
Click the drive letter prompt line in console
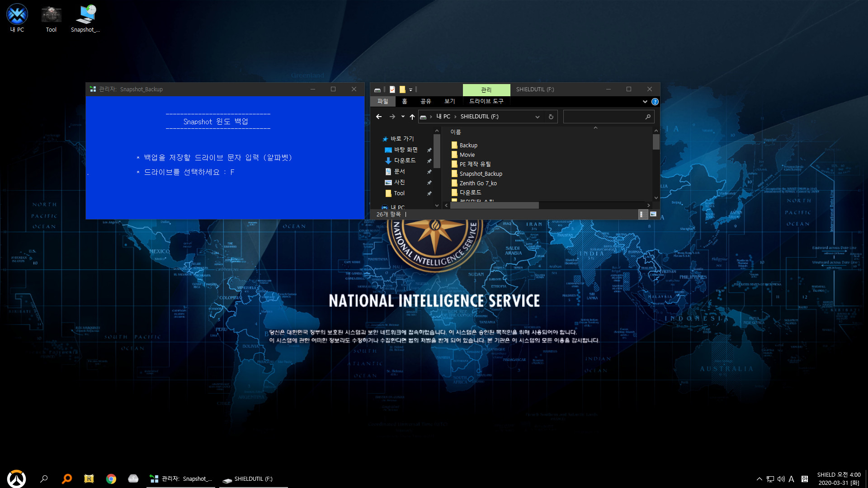[185, 172]
